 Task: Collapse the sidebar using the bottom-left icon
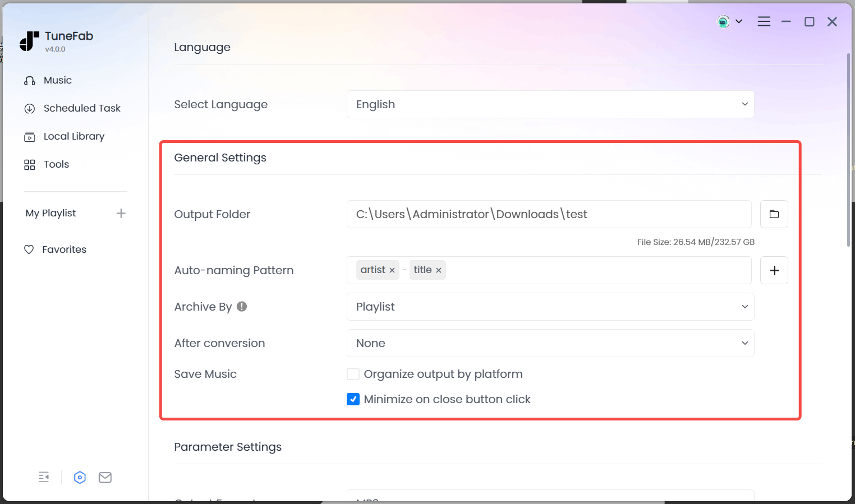(x=44, y=477)
